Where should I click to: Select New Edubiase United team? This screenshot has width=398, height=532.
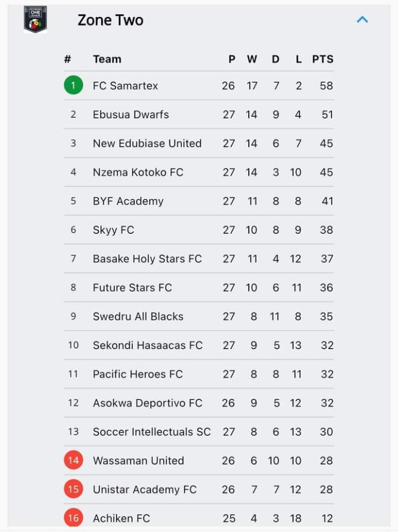point(199,143)
